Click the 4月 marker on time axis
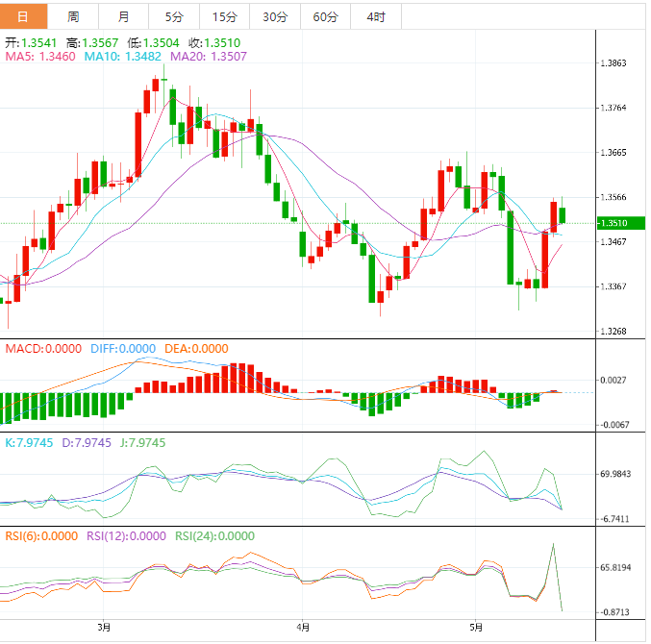 pyautogui.click(x=304, y=628)
